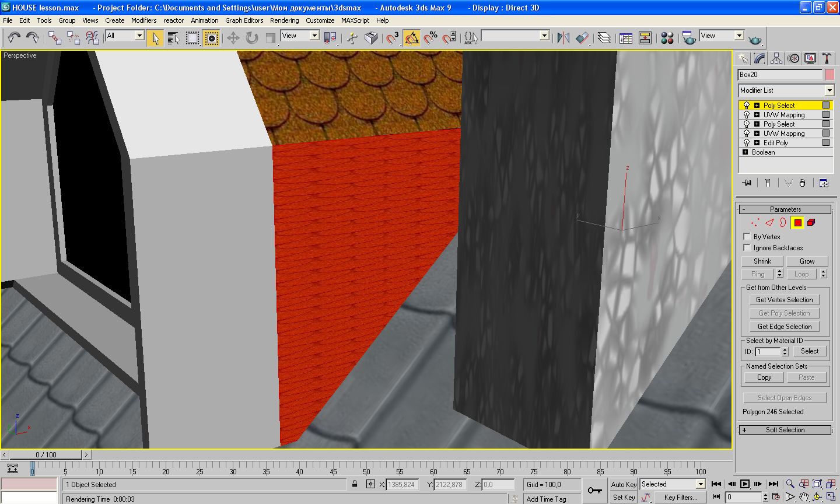Screen dimensions: 840x504
Task: Toggle the Selection Lock padlock
Action: [x=355, y=484]
